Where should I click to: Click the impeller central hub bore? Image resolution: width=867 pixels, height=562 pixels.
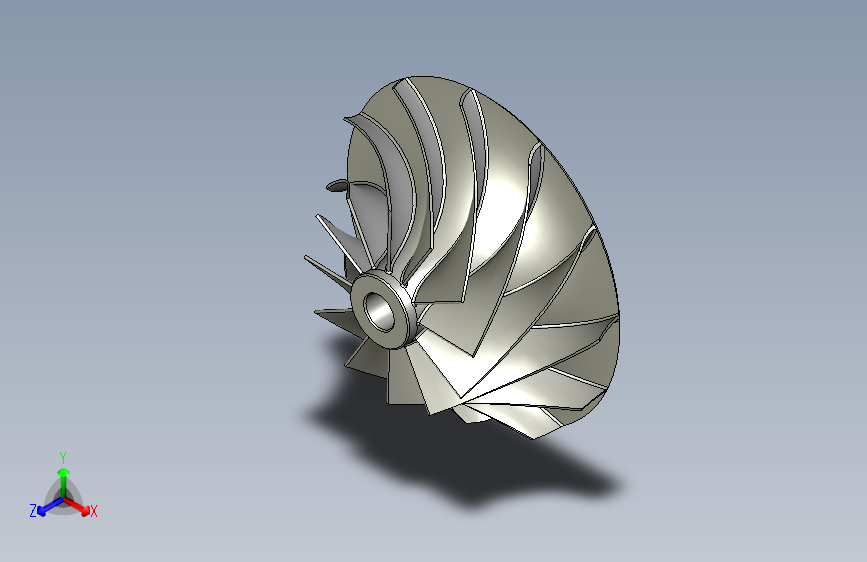[380, 312]
